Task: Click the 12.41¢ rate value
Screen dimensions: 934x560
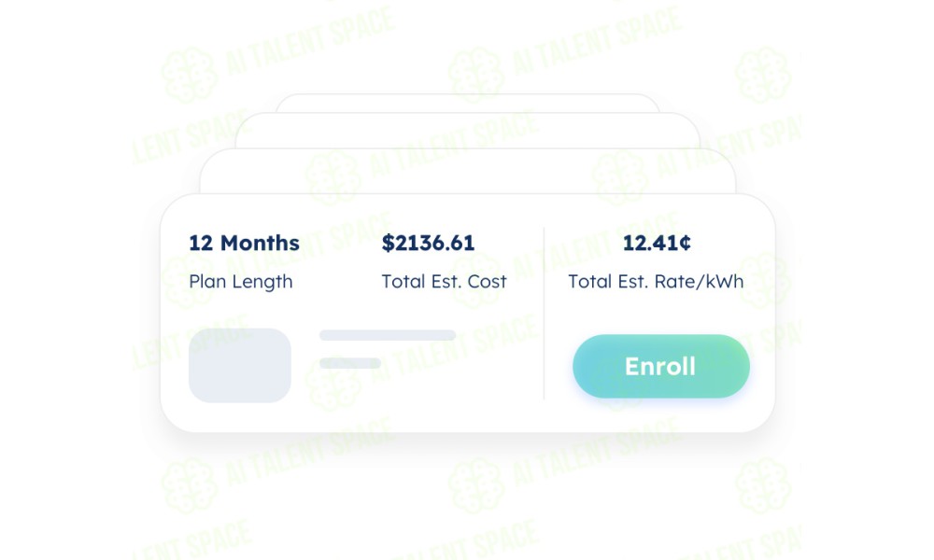Action: click(x=657, y=243)
